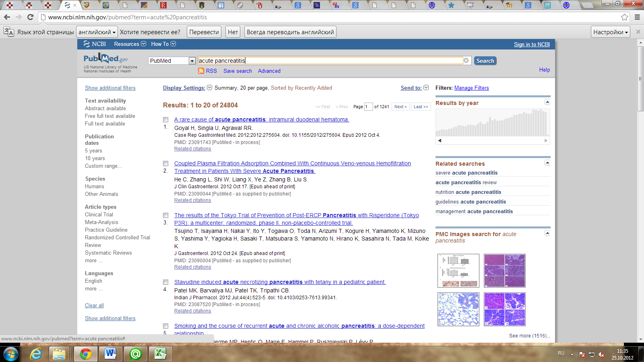
Task: Click Sign in to NCBI link
Action: pyautogui.click(x=532, y=44)
